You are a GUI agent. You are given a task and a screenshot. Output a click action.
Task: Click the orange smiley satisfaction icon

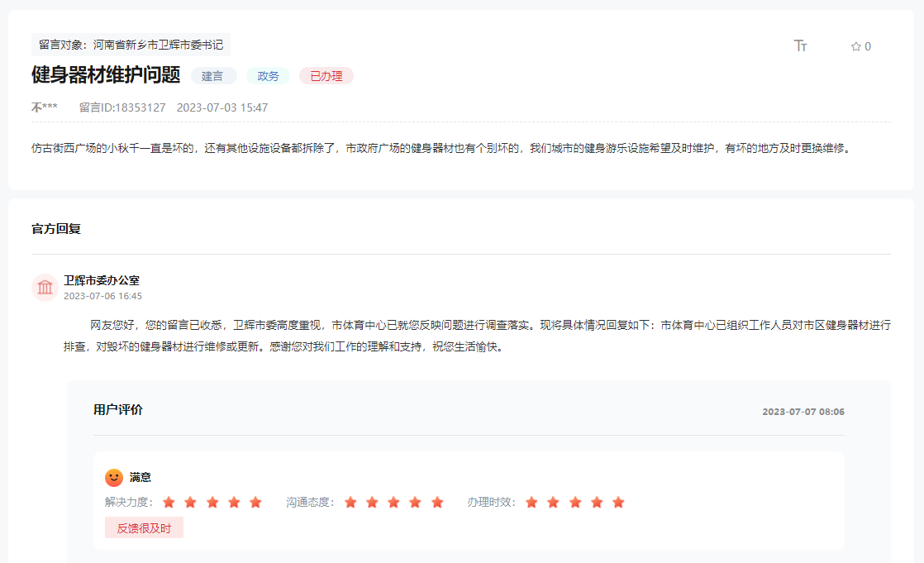[x=114, y=478]
